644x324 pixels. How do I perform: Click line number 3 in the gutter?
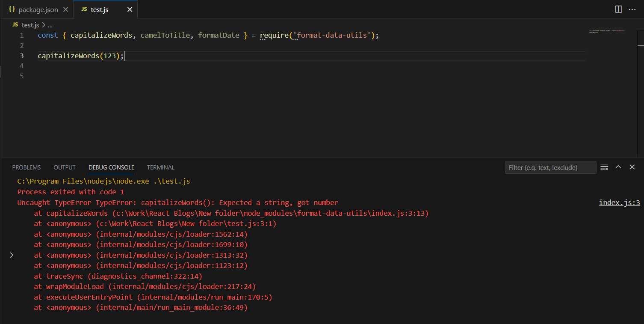[x=21, y=56]
